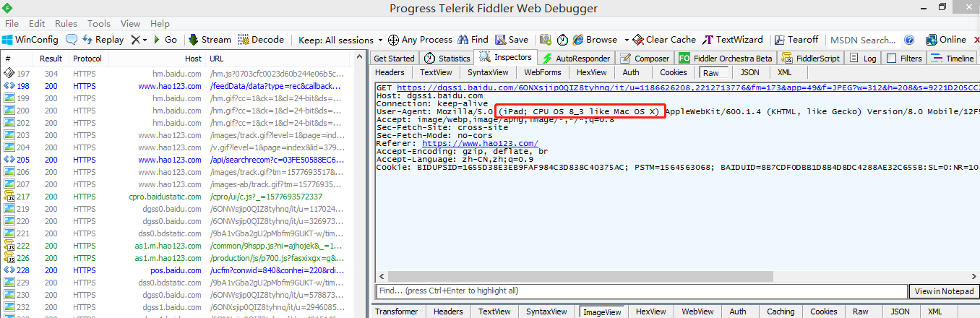The height and width of the screenshot is (318, 980).
Task: Open the View menu
Action: click(130, 23)
